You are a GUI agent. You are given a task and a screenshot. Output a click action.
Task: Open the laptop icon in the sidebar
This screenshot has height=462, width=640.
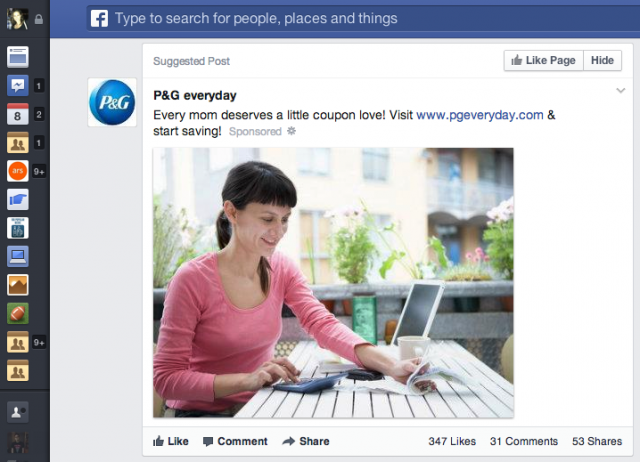(18, 257)
